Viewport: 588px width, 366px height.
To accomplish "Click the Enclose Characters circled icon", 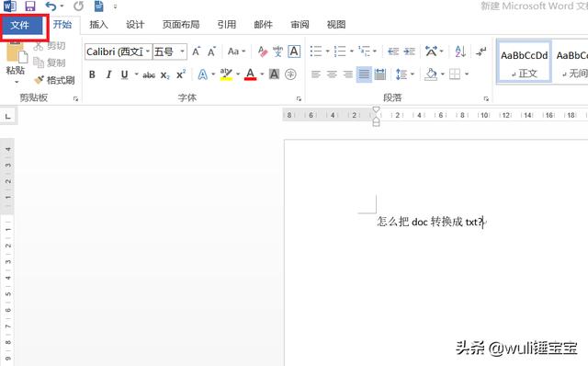I will [x=290, y=74].
